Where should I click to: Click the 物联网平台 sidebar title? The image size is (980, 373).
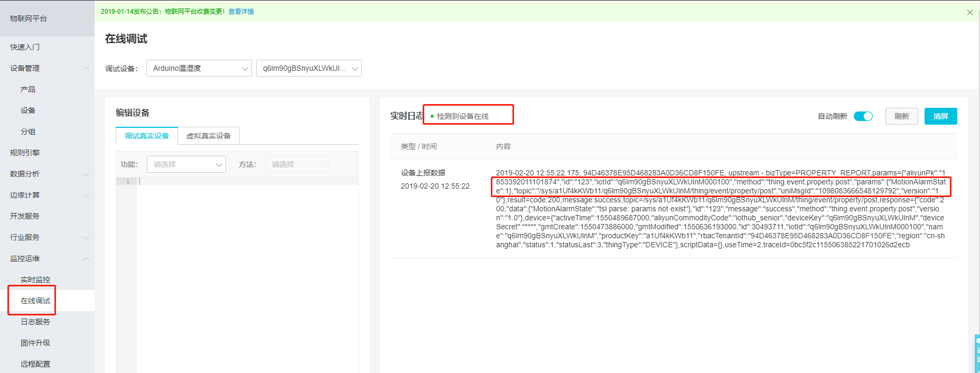pos(29,18)
